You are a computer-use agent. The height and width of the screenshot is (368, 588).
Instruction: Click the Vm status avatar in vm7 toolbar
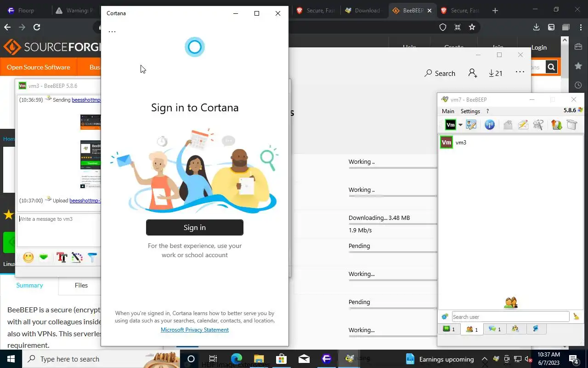click(451, 125)
